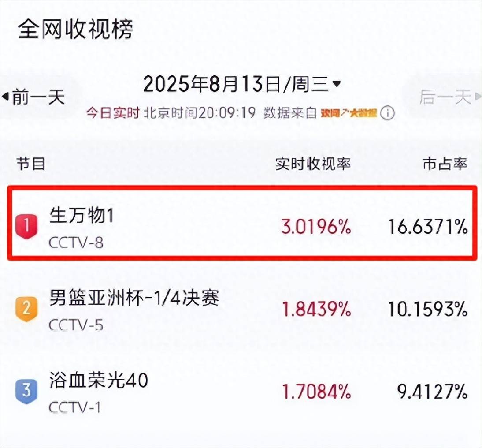Click the right arrow beside 后一天
Screen dimensions: 482x448
[478, 97]
